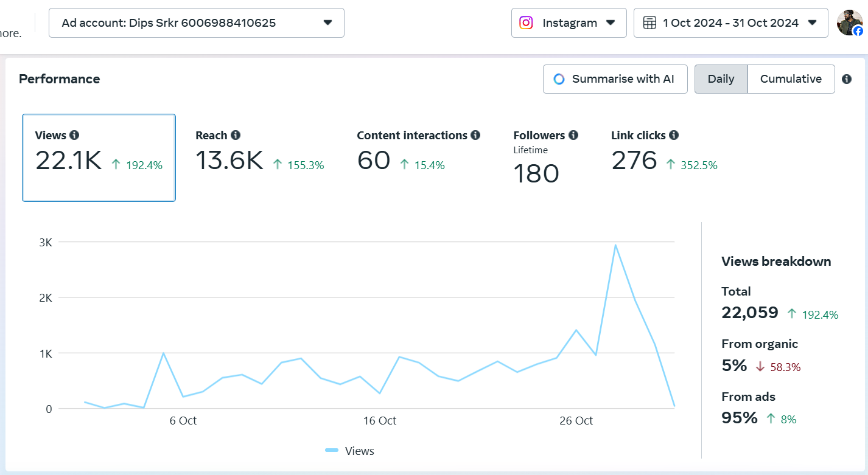Click the Instagram logo icon

526,23
